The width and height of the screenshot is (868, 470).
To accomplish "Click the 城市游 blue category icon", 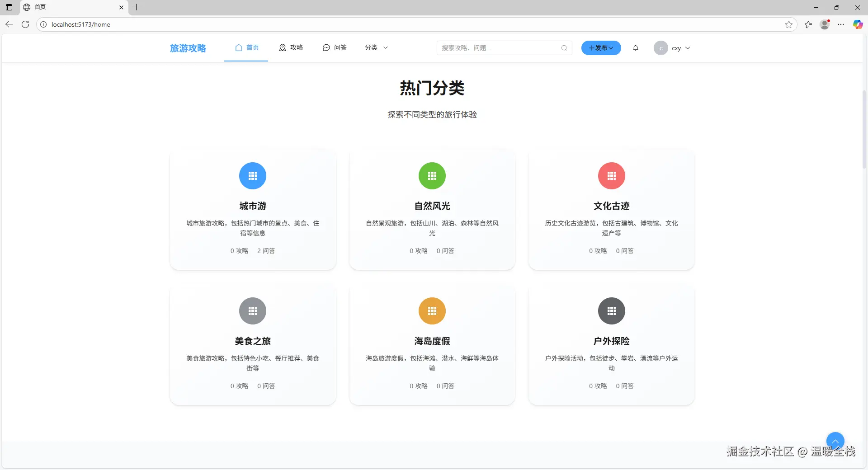I will pyautogui.click(x=253, y=176).
